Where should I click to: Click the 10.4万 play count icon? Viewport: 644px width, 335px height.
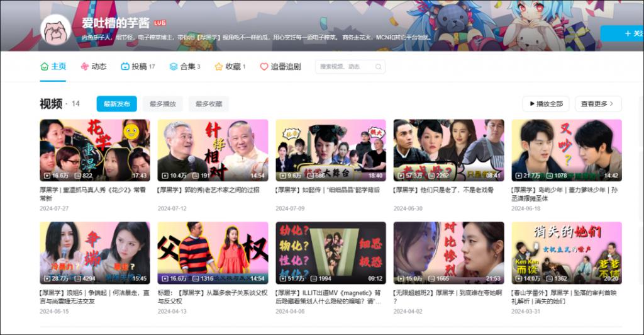click(165, 176)
